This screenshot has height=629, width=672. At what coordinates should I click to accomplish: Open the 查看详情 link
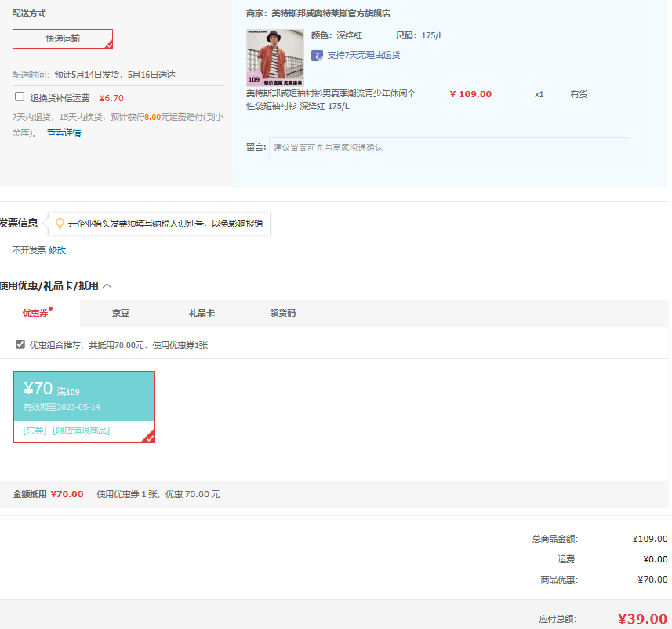click(64, 133)
